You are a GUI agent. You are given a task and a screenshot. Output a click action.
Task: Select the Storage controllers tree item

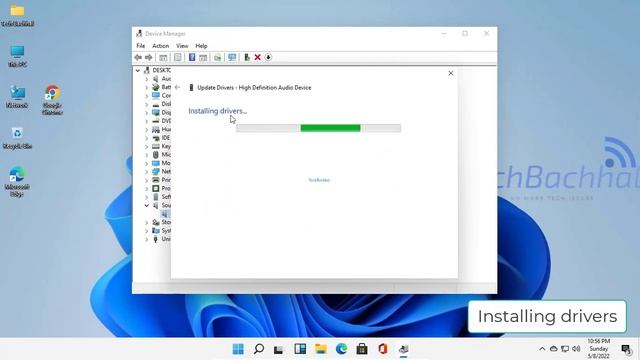click(x=161, y=222)
